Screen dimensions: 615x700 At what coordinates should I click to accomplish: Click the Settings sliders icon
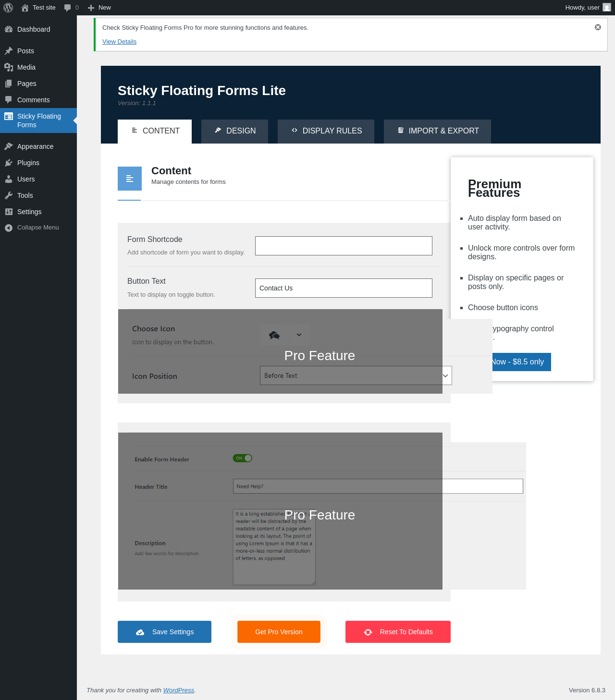tap(9, 212)
